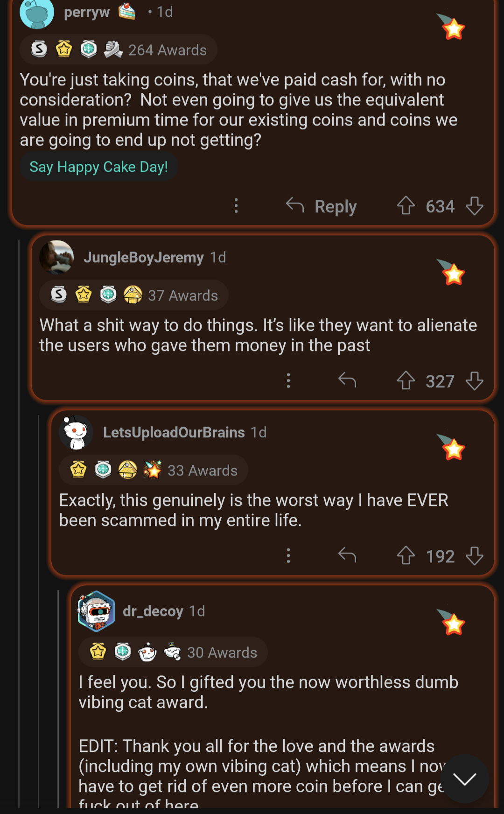Tap dr_decoy's robot avatar
This screenshot has height=814, width=504.
tap(96, 611)
